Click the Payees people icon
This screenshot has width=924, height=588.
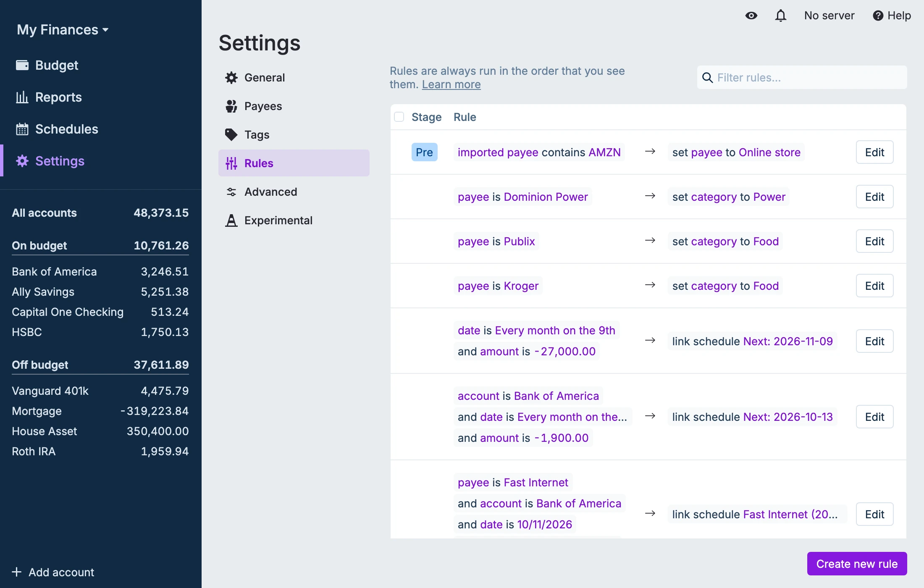[231, 106]
